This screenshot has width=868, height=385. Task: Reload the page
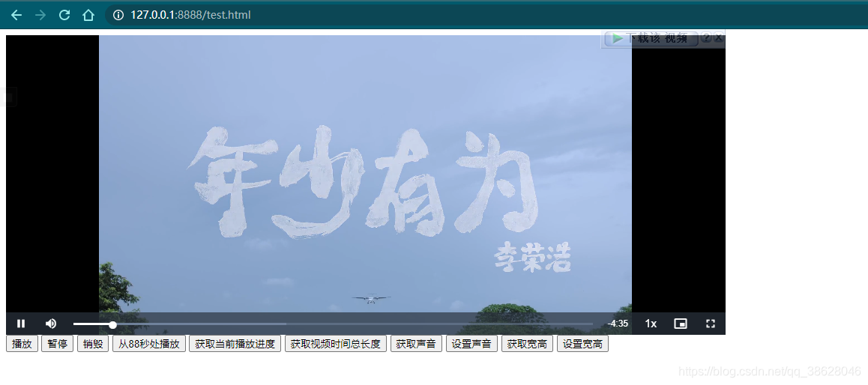coord(64,15)
